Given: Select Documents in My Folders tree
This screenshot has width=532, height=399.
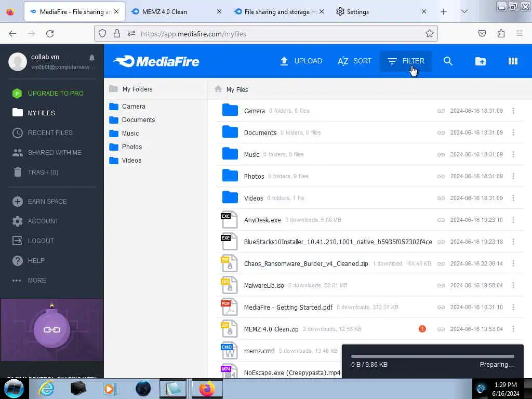Looking at the screenshot, I should pos(132,120).
